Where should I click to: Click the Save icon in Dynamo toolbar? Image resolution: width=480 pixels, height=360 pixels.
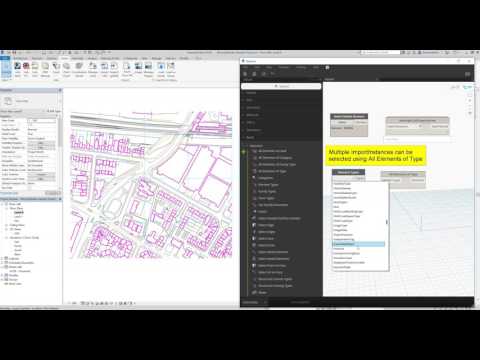263,74
